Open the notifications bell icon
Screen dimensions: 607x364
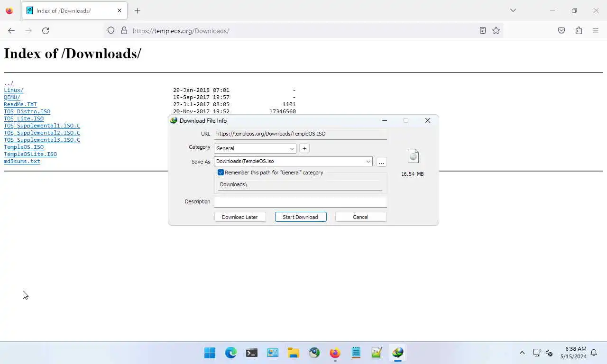click(594, 353)
